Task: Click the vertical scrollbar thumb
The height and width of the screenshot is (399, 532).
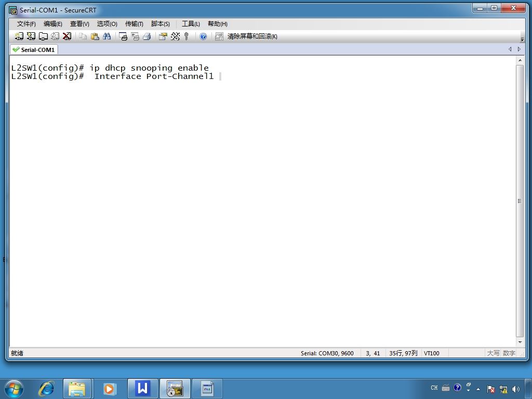Action: 520,201
